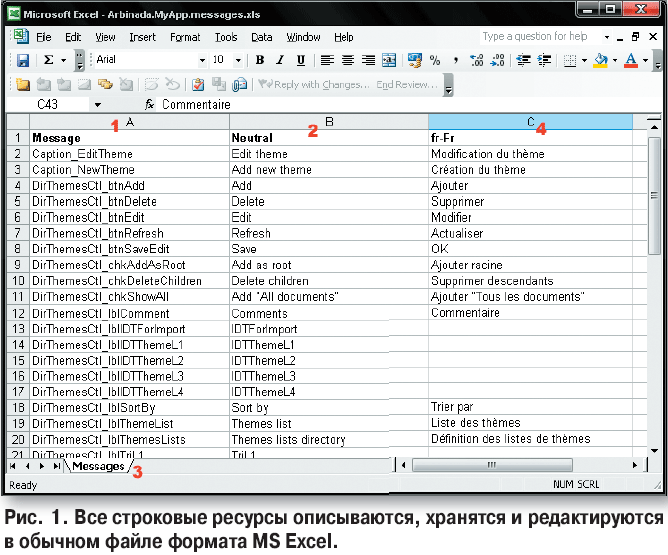Image resolution: width=668 pixels, height=555 pixels.
Task: Click the Align Left icon
Action: click(327, 61)
